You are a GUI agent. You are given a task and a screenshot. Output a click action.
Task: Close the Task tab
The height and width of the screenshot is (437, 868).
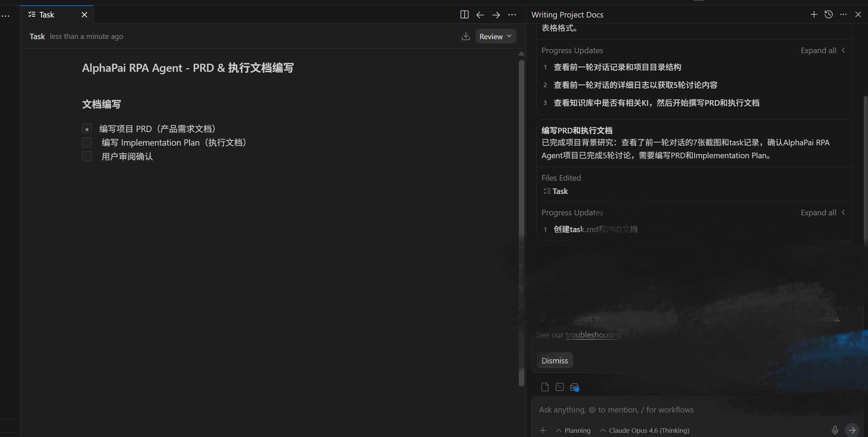[x=84, y=15]
